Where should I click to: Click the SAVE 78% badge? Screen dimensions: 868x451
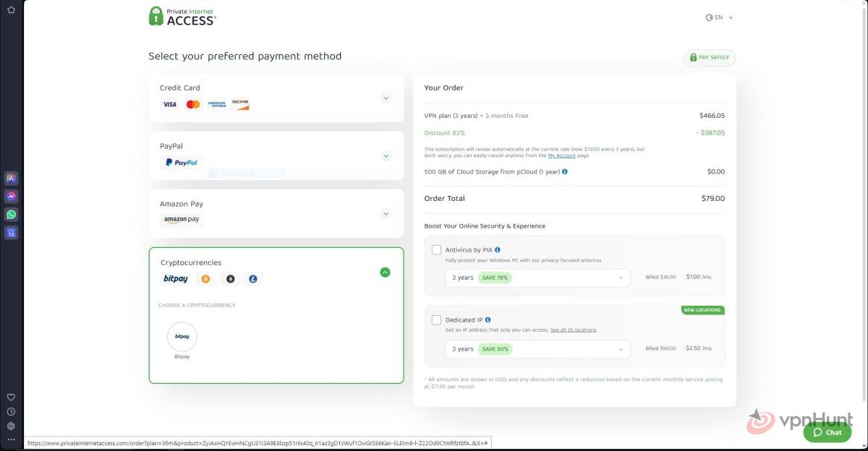click(495, 278)
